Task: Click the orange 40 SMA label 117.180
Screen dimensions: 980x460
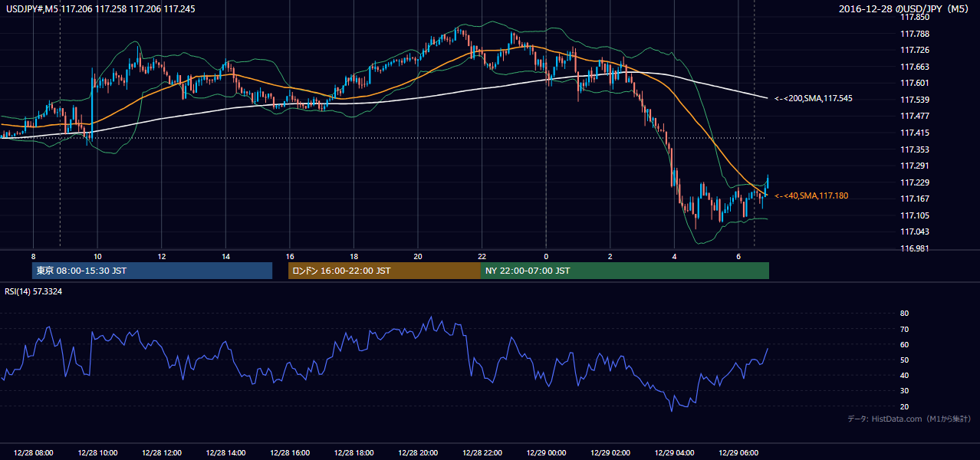Action: (x=811, y=196)
